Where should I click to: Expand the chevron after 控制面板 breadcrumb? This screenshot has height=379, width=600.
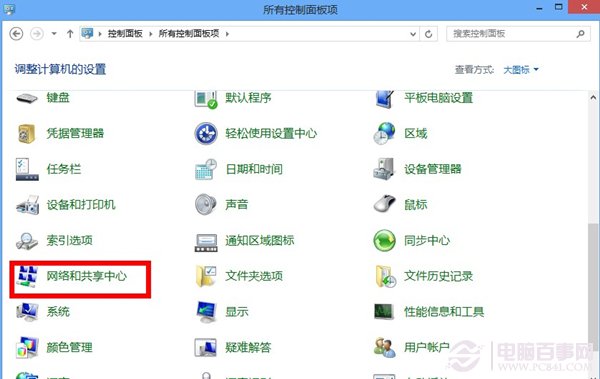coord(151,34)
